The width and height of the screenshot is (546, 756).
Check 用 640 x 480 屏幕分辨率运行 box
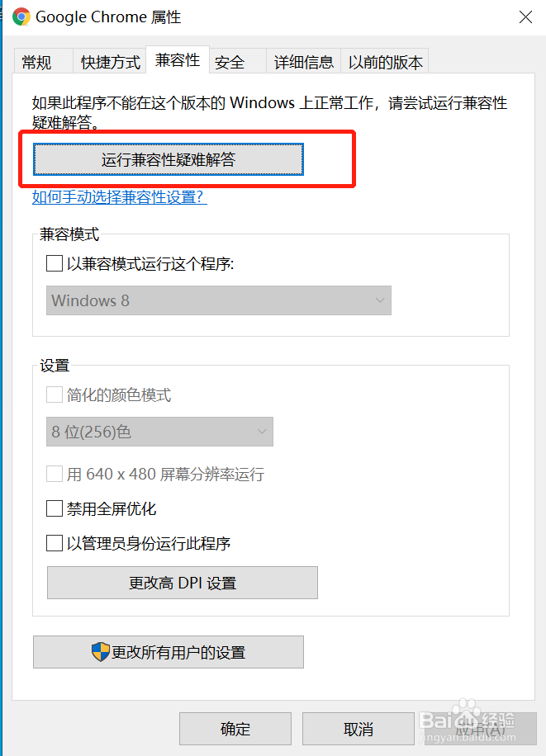tap(55, 474)
